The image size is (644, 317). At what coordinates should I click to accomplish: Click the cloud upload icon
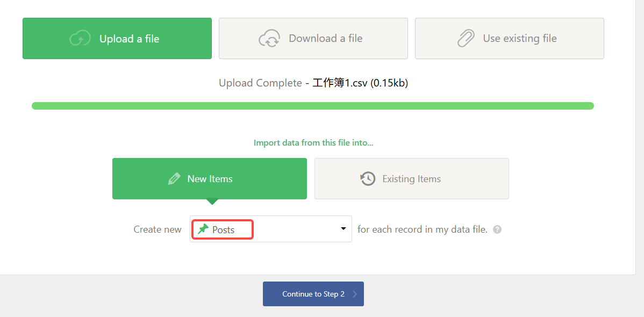80,39
